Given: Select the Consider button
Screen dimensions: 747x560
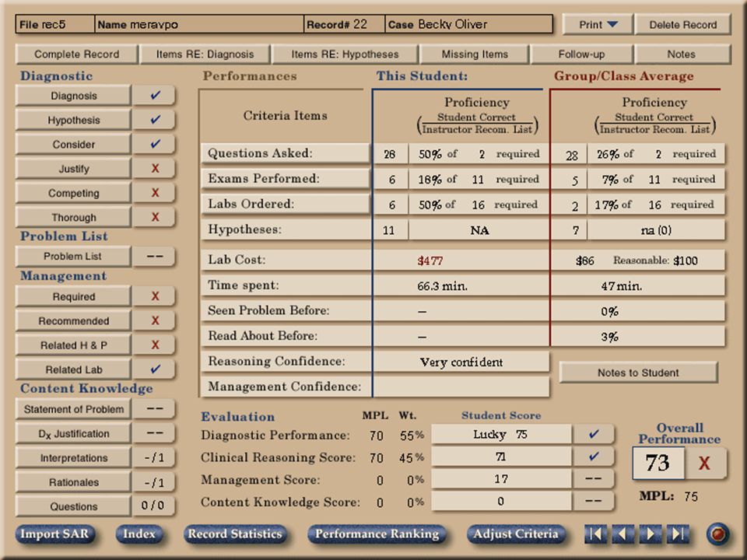Looking at the screenshot, I should pos(73,145).
